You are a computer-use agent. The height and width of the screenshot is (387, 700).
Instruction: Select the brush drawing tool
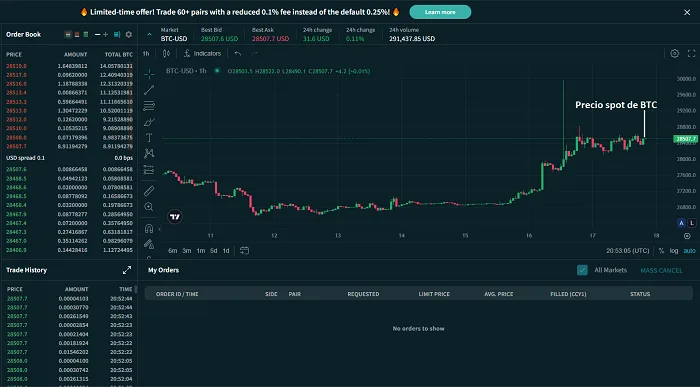[149, 122]
